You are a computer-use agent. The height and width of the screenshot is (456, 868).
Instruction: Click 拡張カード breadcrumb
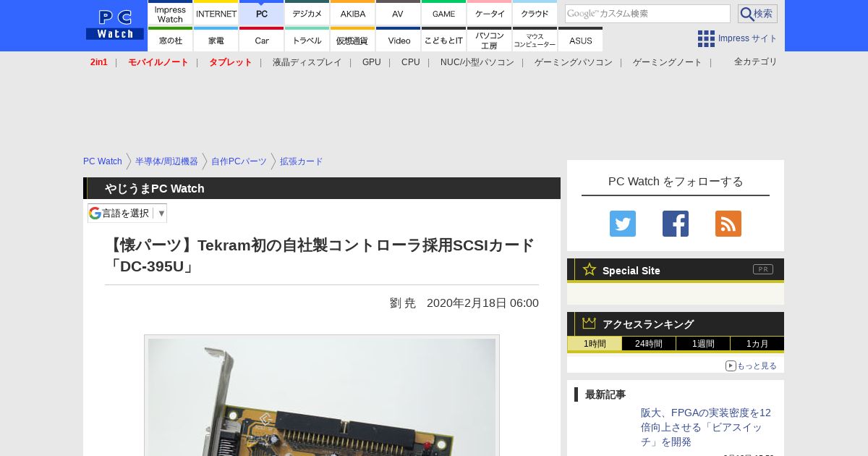pos(302,161)
